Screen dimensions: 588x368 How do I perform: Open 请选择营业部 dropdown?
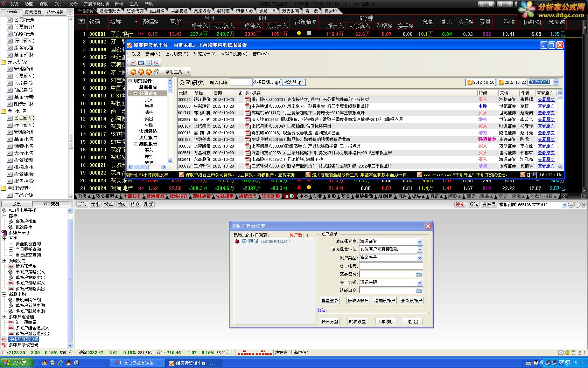pos(420,249)
